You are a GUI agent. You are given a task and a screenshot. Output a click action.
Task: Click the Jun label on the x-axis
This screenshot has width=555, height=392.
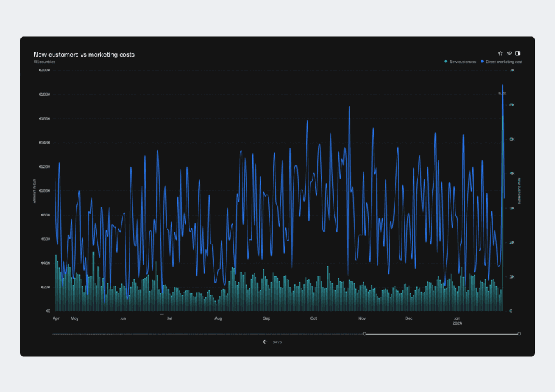[123, 318]
